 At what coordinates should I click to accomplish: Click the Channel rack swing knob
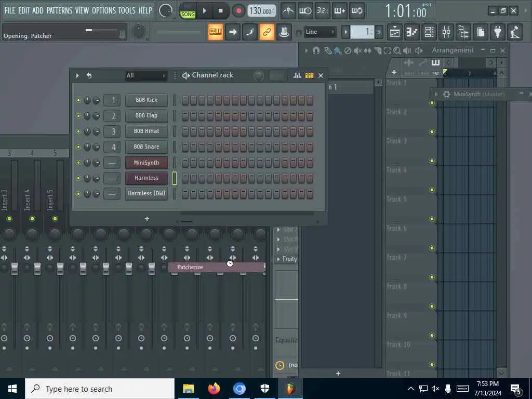[x=259, y=76]
